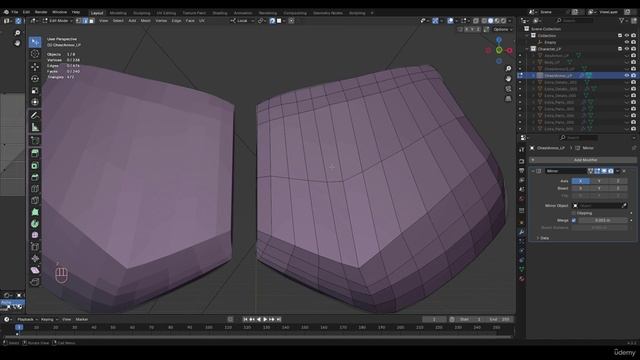Toggle Collection eye visibility in outliner

pyautogui.click(x=627, y=36)
